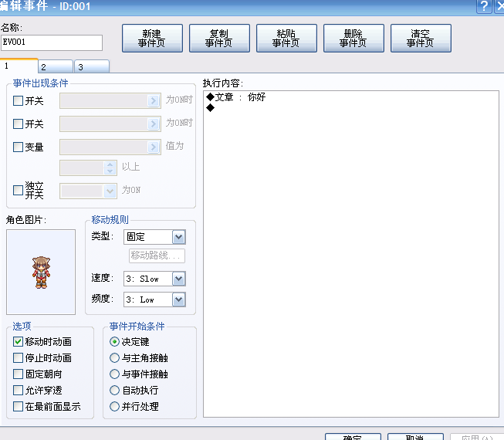The image size is (504, 440).
Task: Click the 清空事件页 button
Action: click(x=421, y=39)
